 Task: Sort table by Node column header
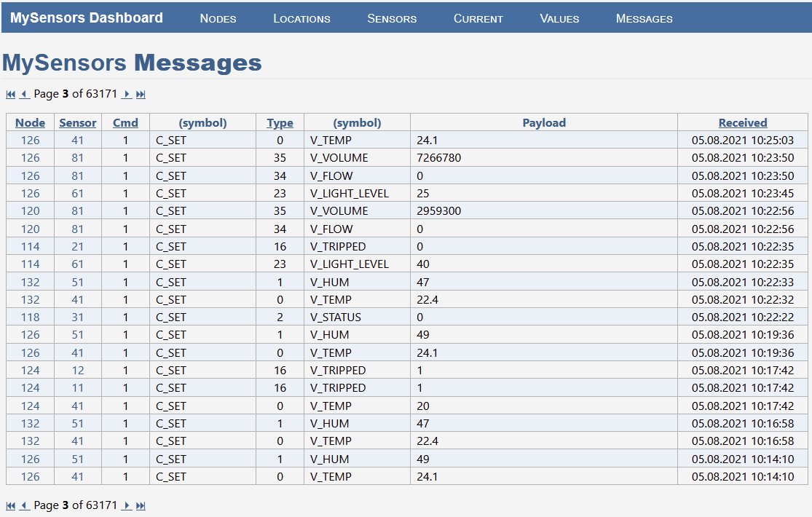30,123
